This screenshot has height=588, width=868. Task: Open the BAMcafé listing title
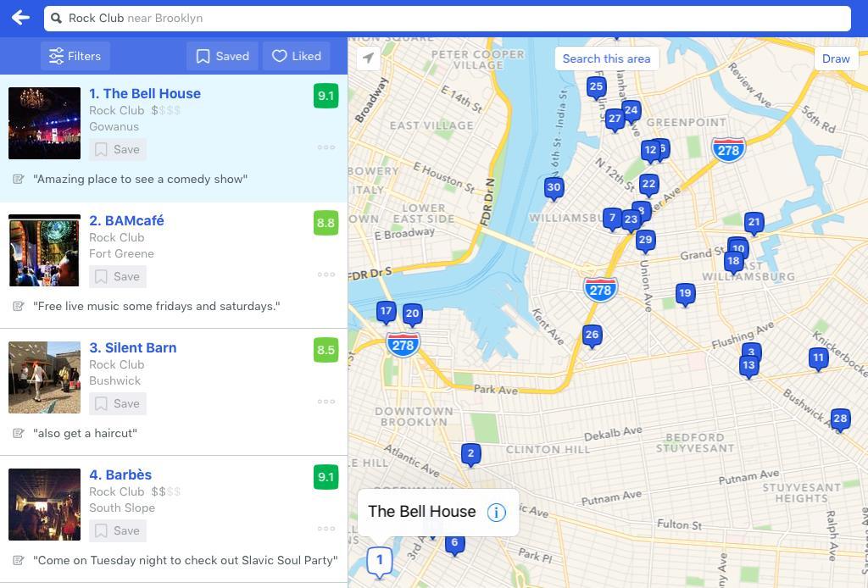pyautogui.click(x=127, y=220)
